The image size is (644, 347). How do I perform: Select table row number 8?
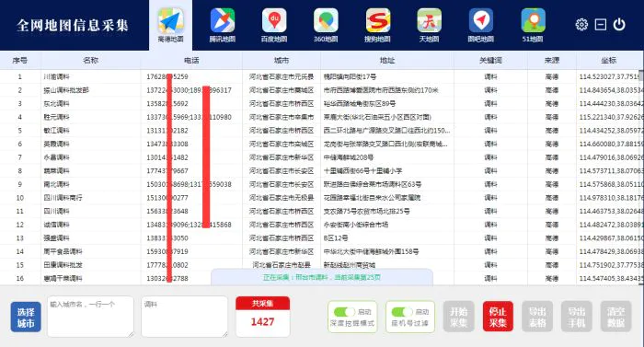[x=322, y=170]
